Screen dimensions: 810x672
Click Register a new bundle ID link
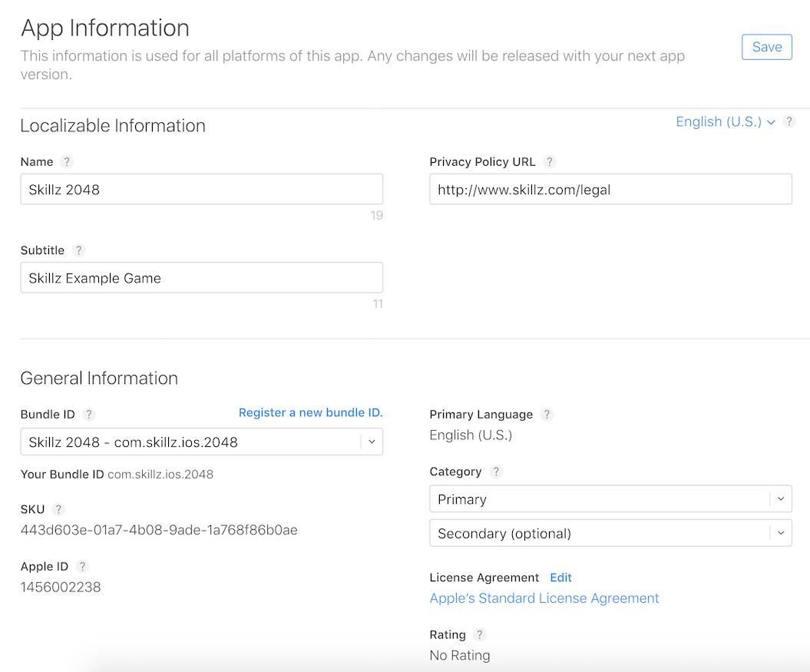pyautogui.click(x=310, y=412)
